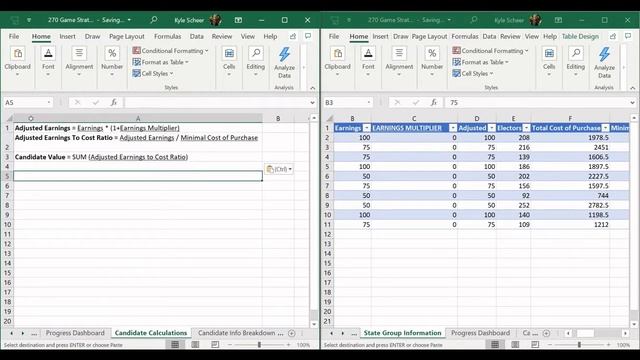
Task: Open Font group in left Excel window
Action: pyautogui.click(x=48, y=62)
